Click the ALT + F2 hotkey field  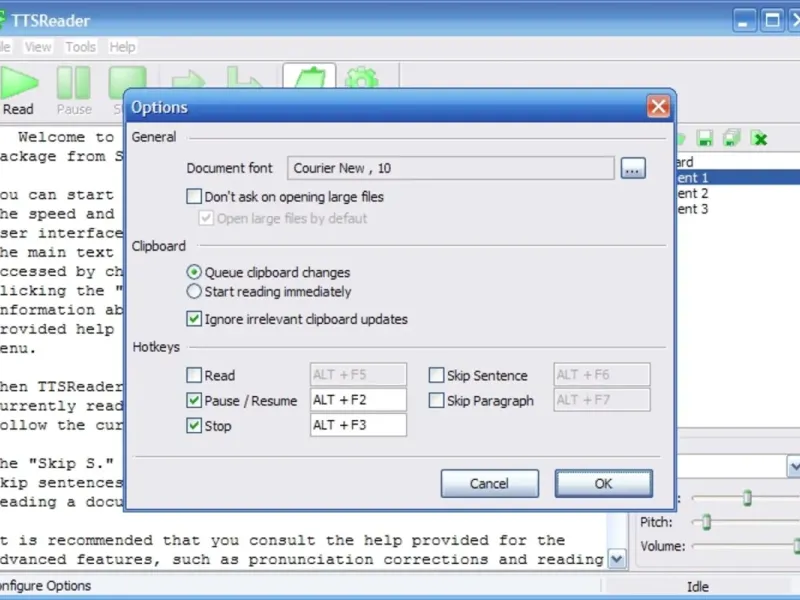pyautogui.click(x=358, y=400)
